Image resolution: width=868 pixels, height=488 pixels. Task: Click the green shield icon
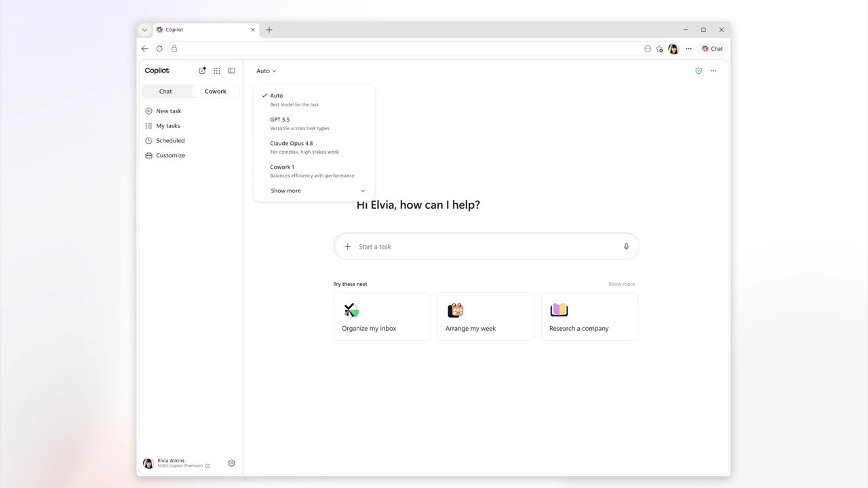(698, 70)
